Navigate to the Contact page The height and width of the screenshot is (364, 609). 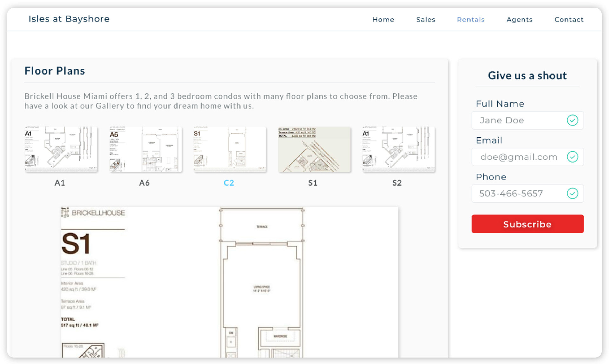pos(569,20)
